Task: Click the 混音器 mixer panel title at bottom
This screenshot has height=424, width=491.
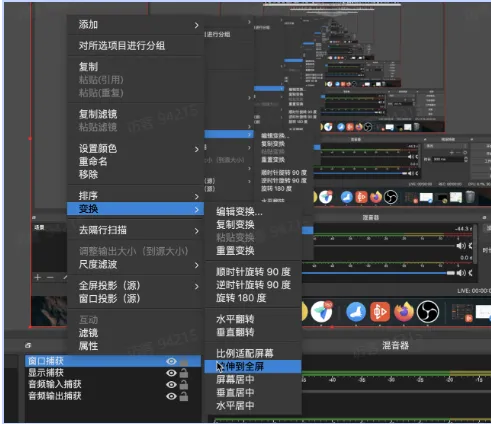Action: tap(395, 345)
